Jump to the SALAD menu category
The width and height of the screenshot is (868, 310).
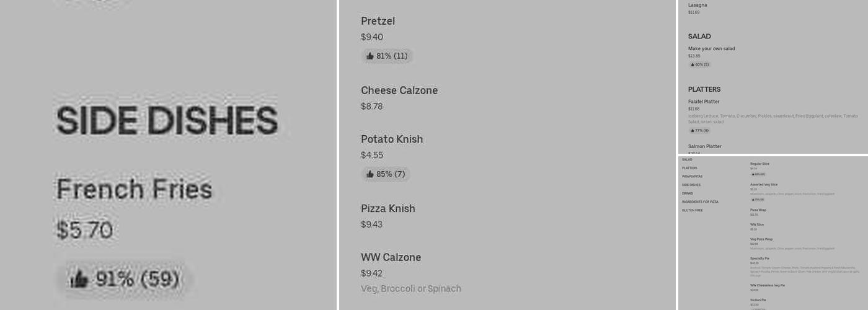click(687, 160)
